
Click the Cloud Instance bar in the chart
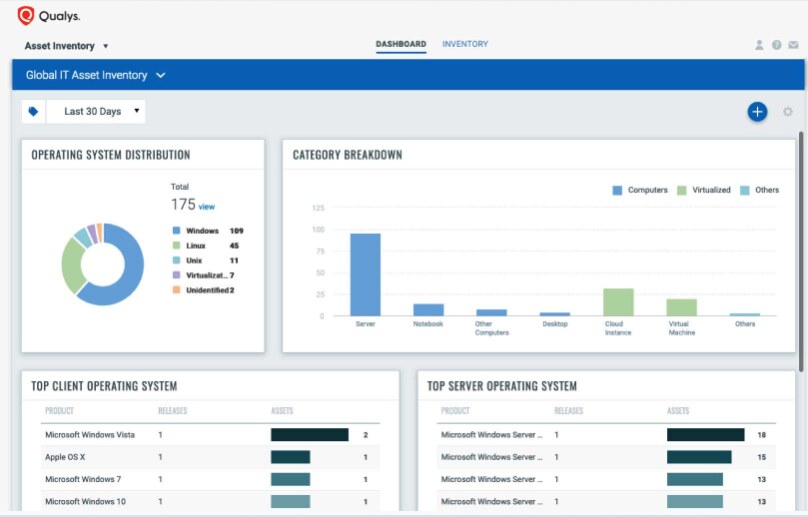pos(618,302)
